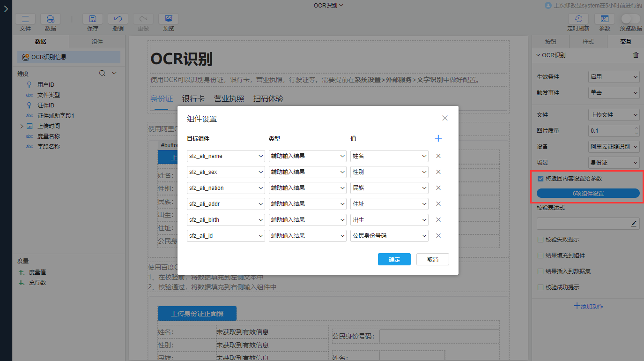Click the blue + icon in 组件设置 dialog
Image resolution: width=644 pixels, height=361 pixels.
click(x=438, y=138)
